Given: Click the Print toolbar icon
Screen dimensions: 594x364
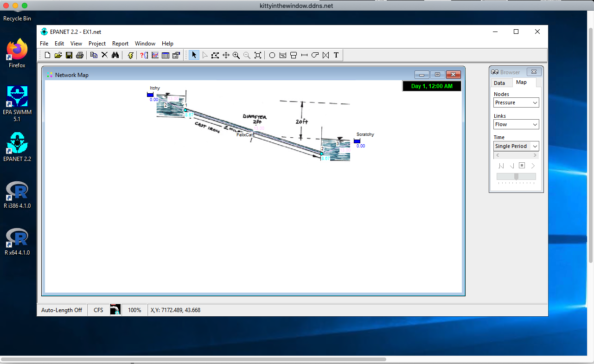Looking at the screenshot, I should [x=80, y=55].
